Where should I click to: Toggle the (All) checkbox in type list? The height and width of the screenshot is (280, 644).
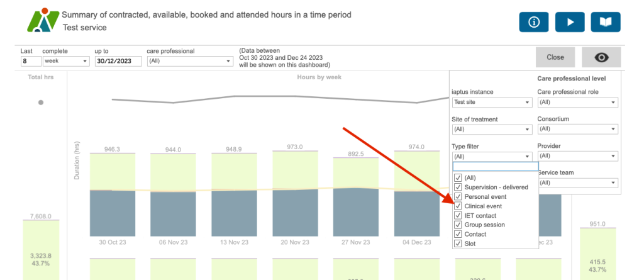(458, 177)
